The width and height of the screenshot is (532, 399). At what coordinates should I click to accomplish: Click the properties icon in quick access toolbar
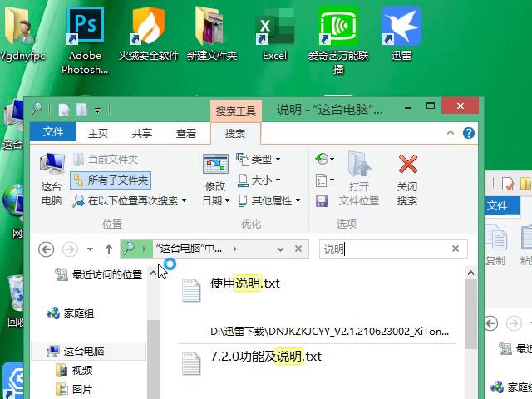(64, 110)
